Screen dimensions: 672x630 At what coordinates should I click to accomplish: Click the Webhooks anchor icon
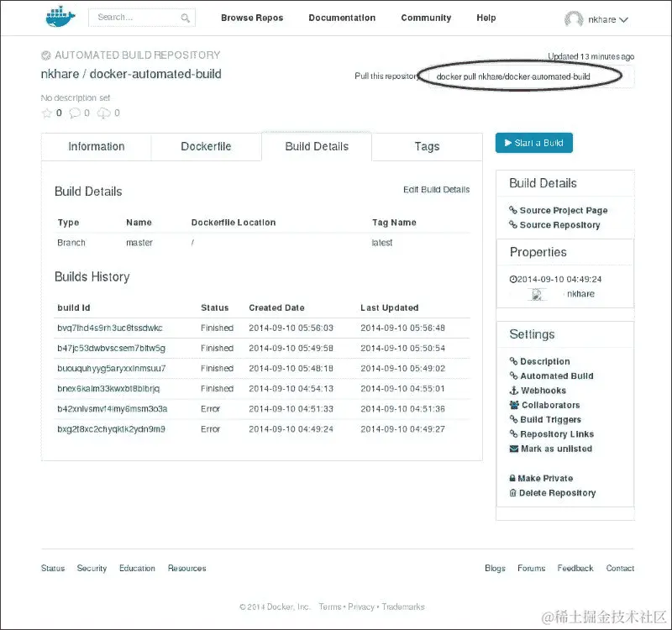coord(514,391)
